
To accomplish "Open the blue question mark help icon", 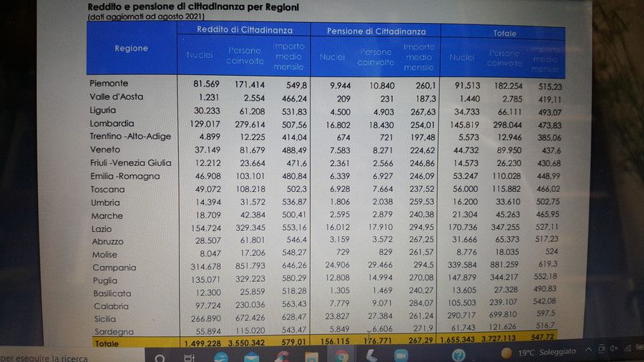I will tap(459, 355).
